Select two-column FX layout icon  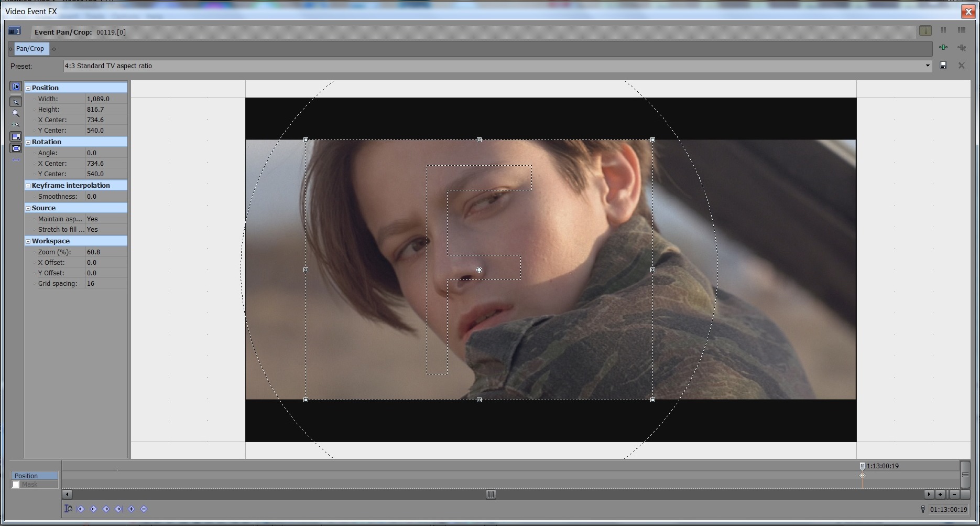point(943,31)
